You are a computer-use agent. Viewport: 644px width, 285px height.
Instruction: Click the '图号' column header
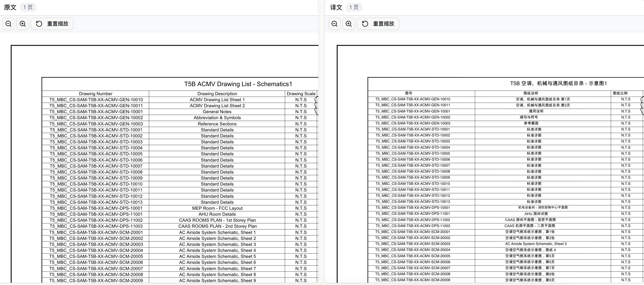coord(409,93)
